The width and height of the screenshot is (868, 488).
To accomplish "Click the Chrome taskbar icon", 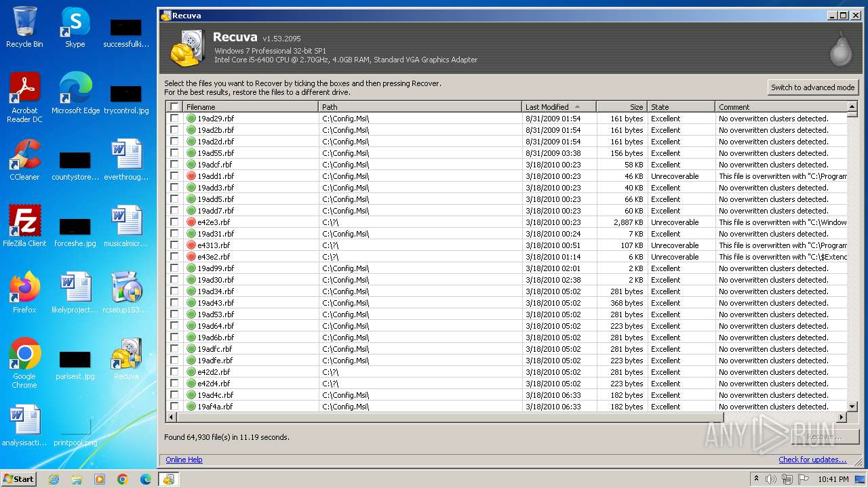I will click(x=123, y=479).
